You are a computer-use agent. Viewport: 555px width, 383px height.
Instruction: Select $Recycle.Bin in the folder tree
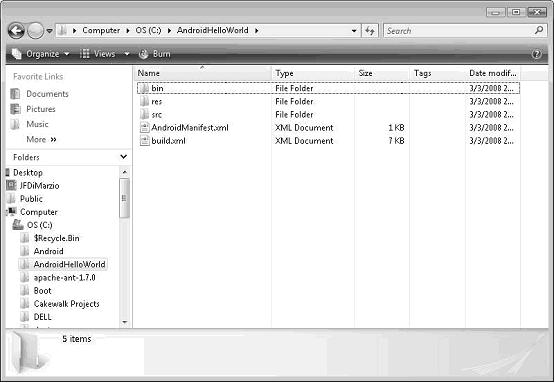click(x=56, y=238)
